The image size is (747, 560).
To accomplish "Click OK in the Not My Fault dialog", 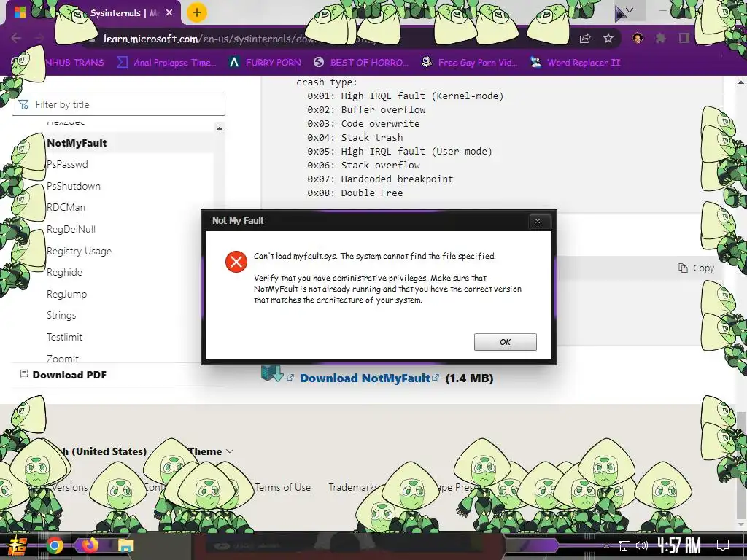I will pyautogui.click(x=505, y=342).
